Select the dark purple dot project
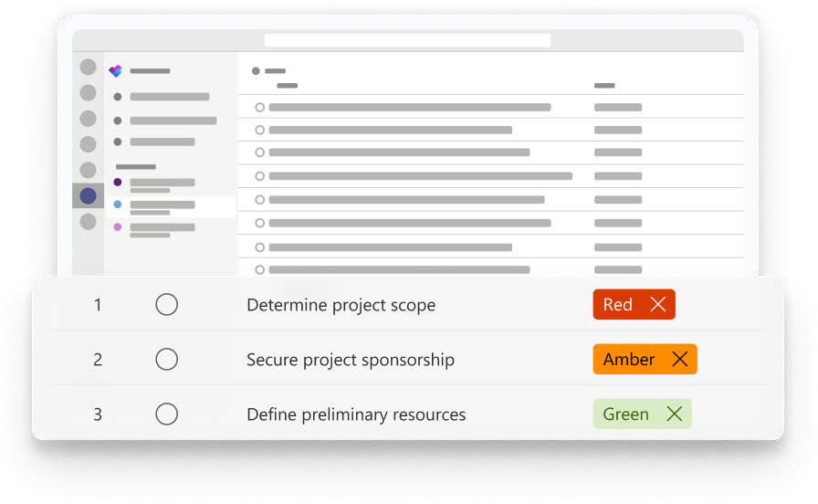The height and width of the screenshot is (504, 818). (x=162, y=183)
